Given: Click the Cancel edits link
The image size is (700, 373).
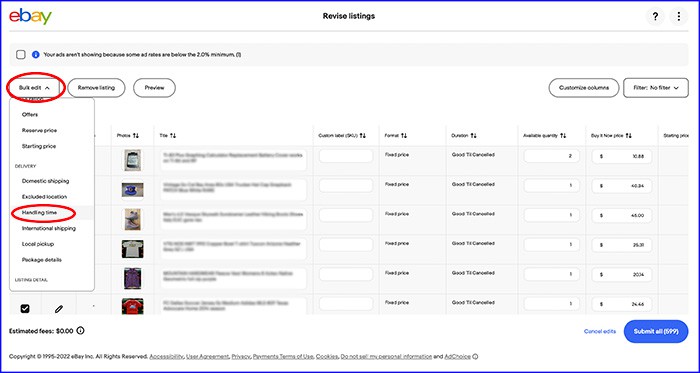Looking at the screenshot, I should tap(600, 332).
